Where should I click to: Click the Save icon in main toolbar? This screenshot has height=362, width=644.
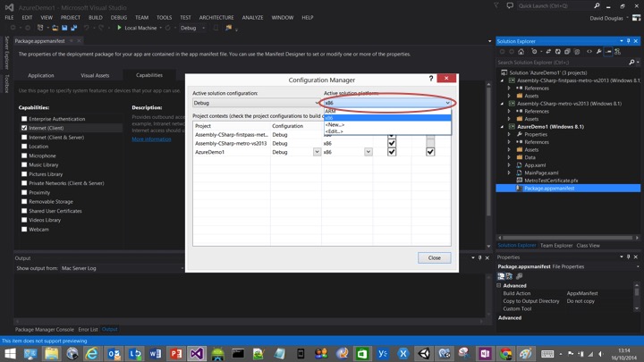64,28
